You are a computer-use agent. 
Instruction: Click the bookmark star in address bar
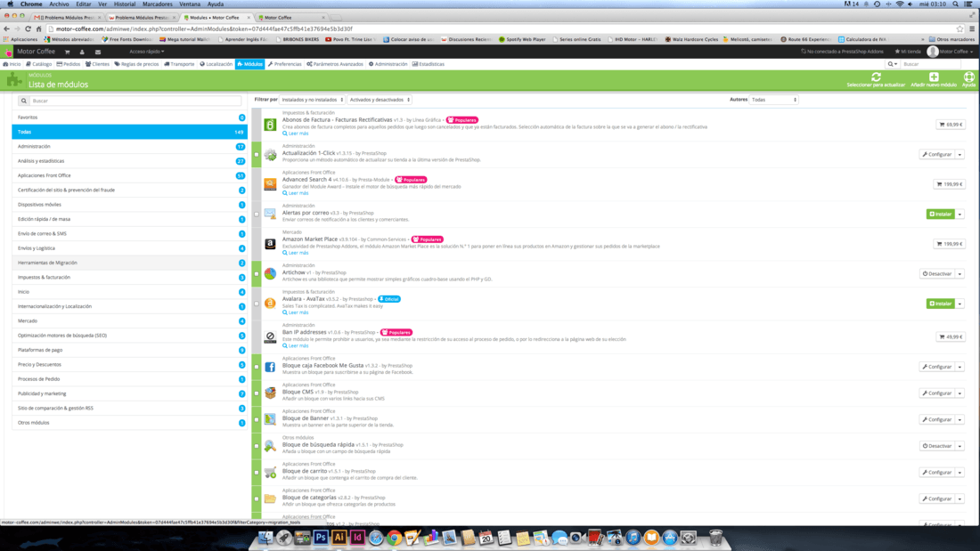(960, 28)
